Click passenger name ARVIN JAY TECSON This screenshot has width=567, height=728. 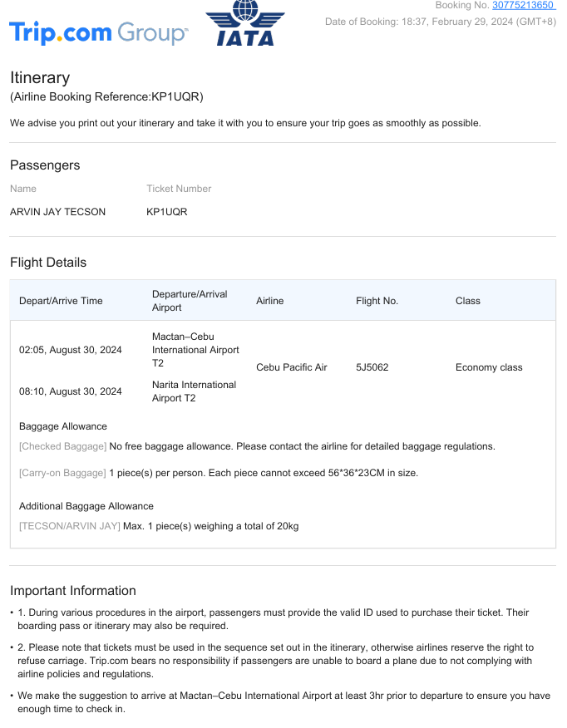tap(57, 212)
